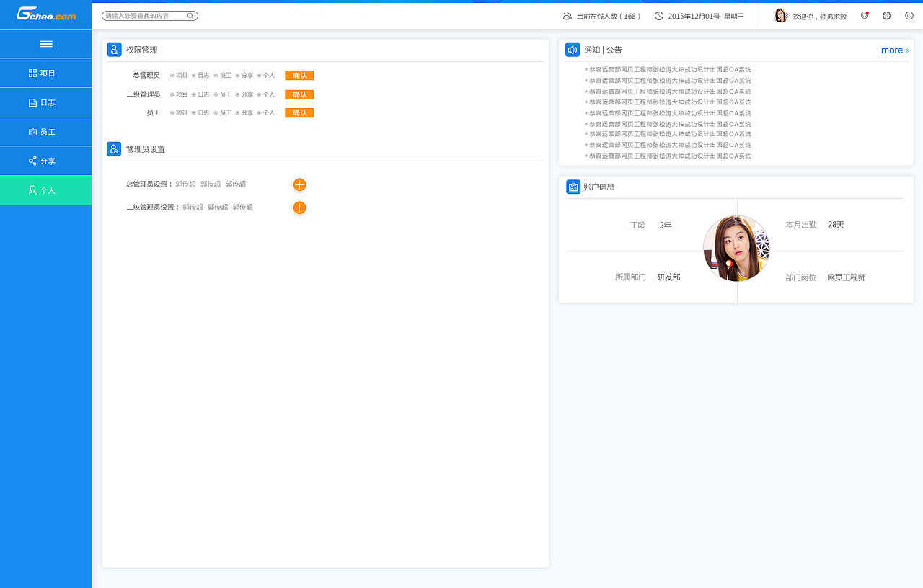This screenshot has height=588, width=923.
Task: Click the 管理员设置 panel icon
Action: pos(114,149)
